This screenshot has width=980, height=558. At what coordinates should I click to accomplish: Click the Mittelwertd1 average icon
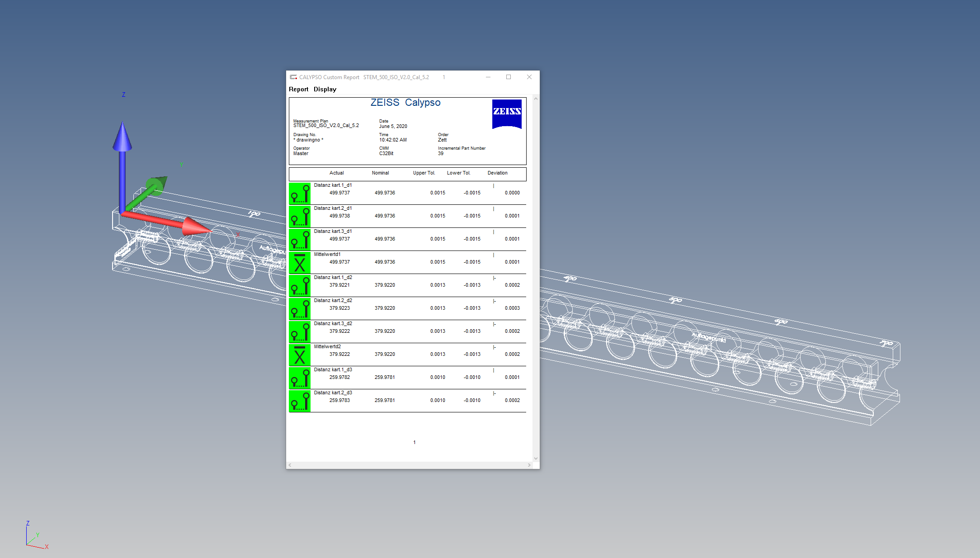point(300,263)
